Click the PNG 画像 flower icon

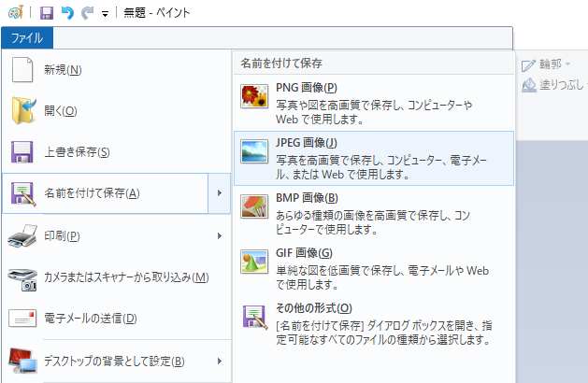tap(253, 96)
